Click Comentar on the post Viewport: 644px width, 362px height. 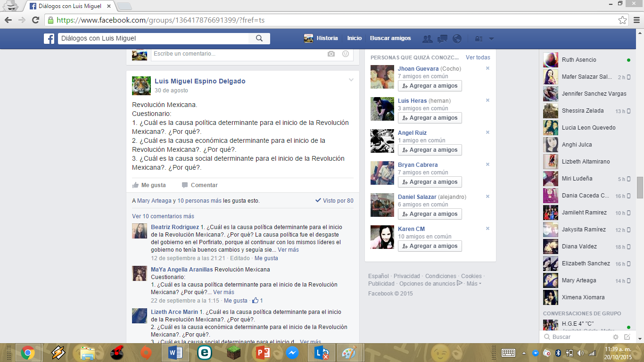(199, 185)
